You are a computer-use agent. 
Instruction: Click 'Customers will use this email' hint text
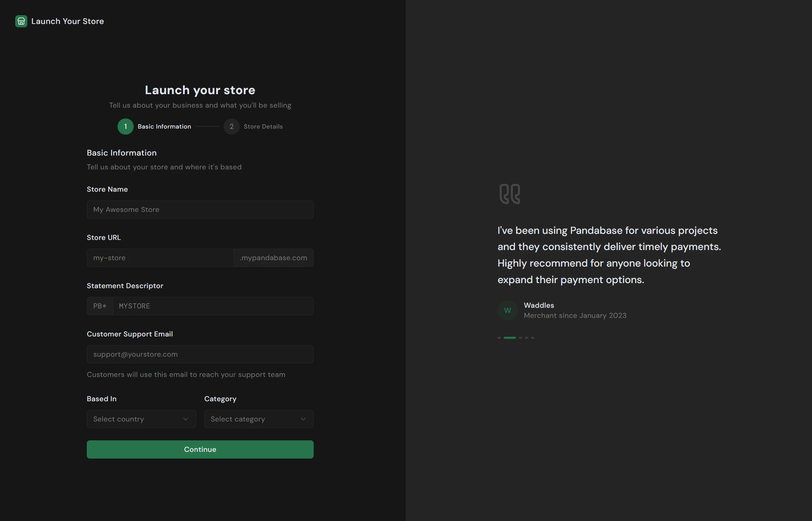click(x=186, y=375)
